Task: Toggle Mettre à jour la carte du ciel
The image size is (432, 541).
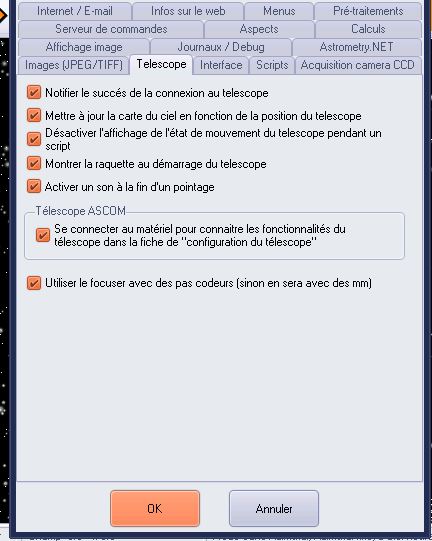Action: coord(34,115)
